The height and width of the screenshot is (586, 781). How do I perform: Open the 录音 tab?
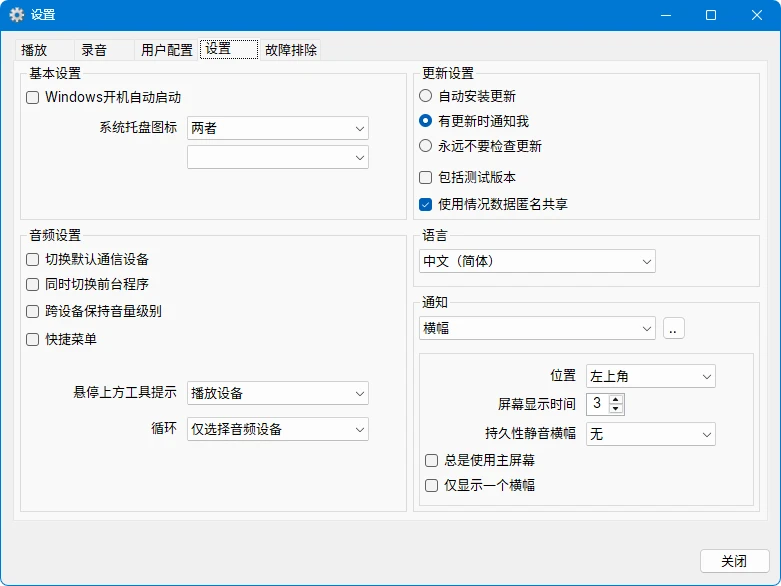(104, 50)
